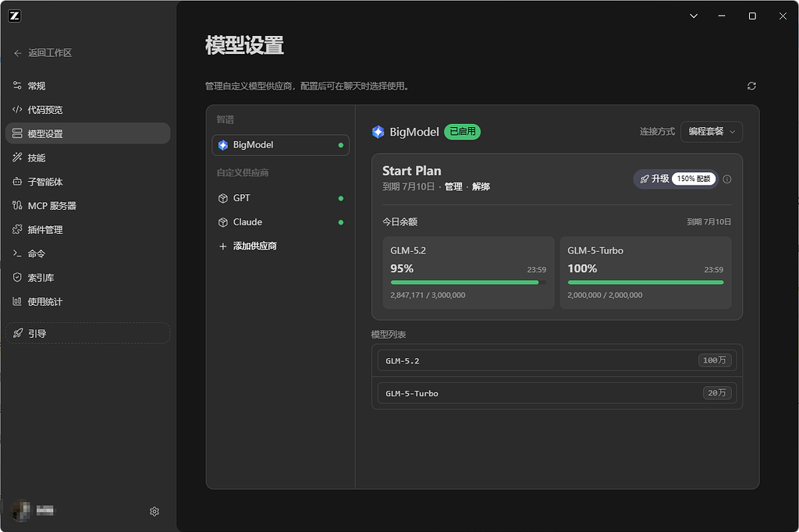Click the user avatar thumbnail
The image size is (799, 532).
point(21,511)
